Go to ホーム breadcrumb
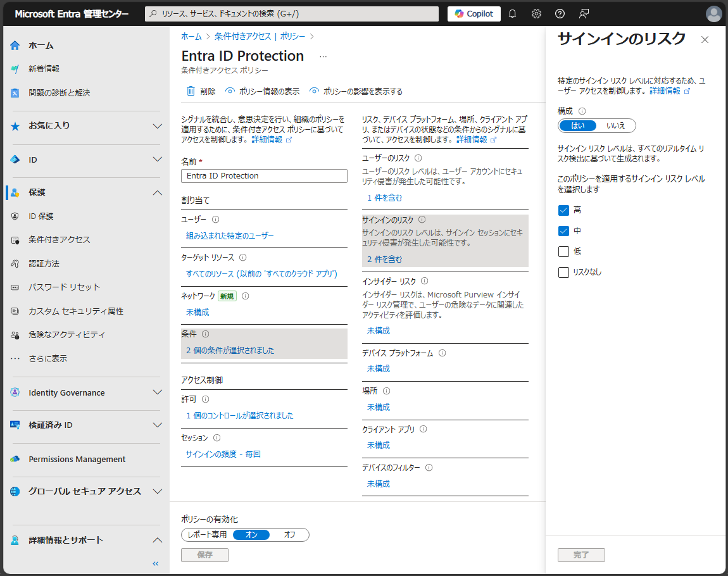This screenshot has width=728, height=576. (x=191, y=37)
